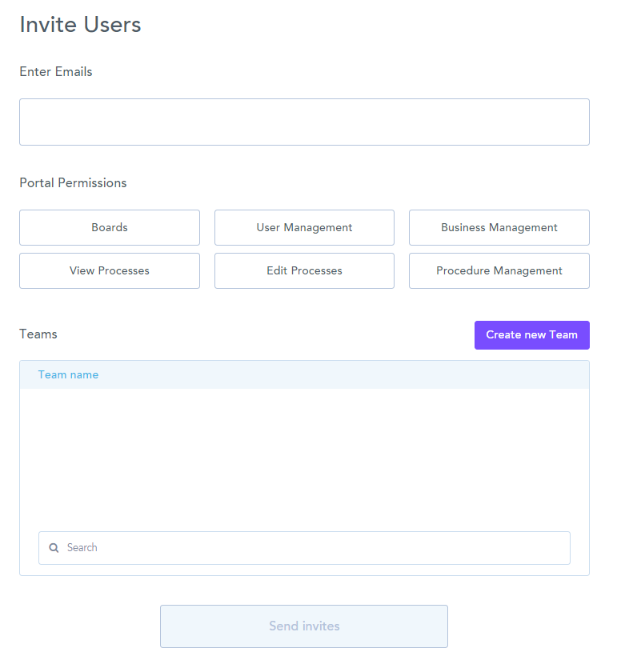Screen dimensions: 625x672
Task: Click the Invite Users heading
Action: pyautogui.click(x=80, y=25)
